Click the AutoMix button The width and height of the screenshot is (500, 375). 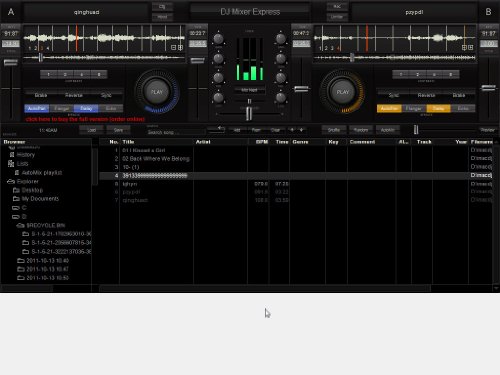[x=388, y=130]
